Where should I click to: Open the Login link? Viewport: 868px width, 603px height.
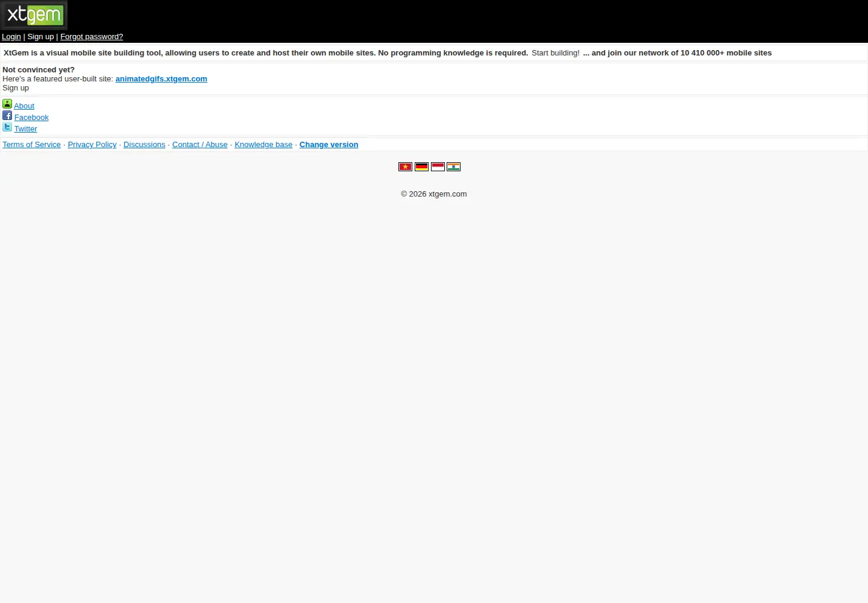point(11,37)
